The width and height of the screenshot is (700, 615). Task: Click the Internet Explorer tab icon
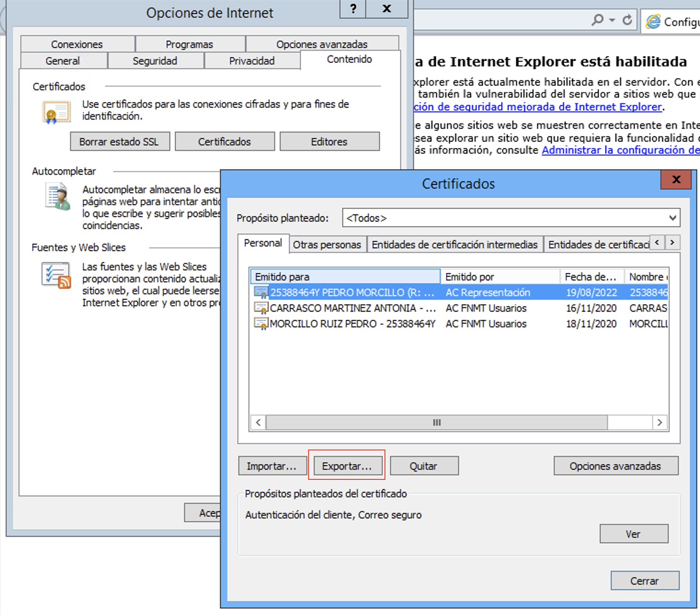click(653, 22)
